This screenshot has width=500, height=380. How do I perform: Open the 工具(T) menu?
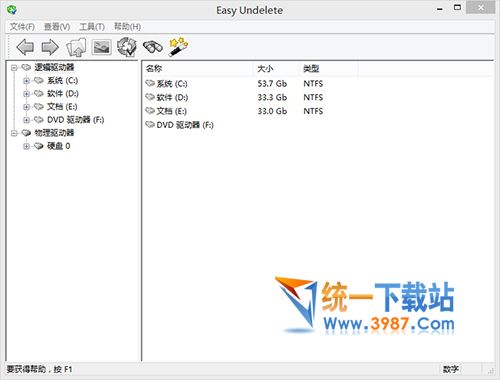tap(92, 27)
